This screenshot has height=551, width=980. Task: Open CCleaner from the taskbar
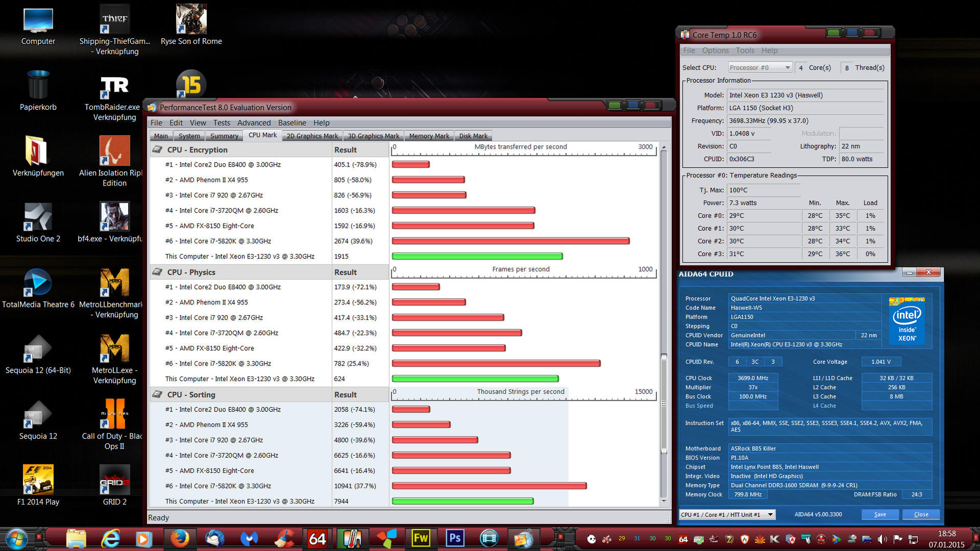283,539
